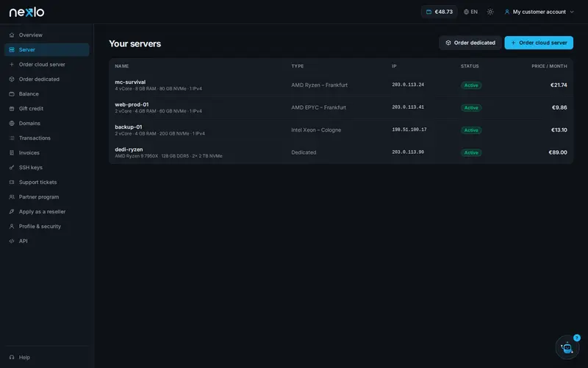588x368 pixels.
Task: Click the €89.00 price
Action: (558, 152)
